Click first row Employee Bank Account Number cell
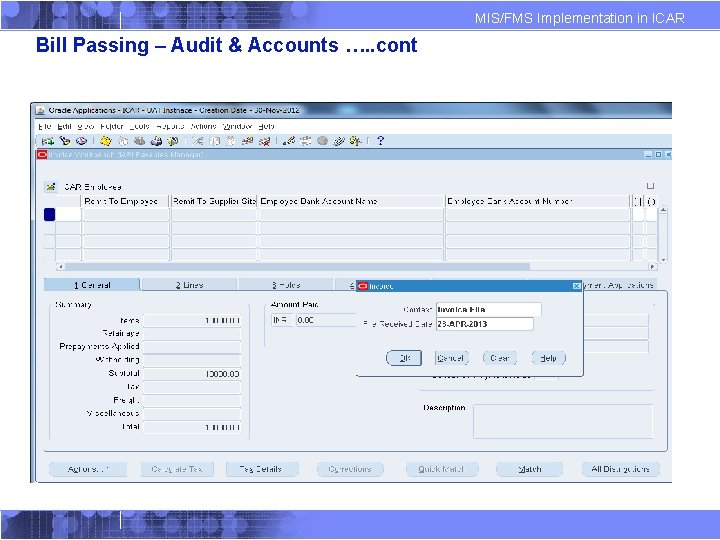The width and height of the screenshot is (720, 540). click(x=538, y=215)
